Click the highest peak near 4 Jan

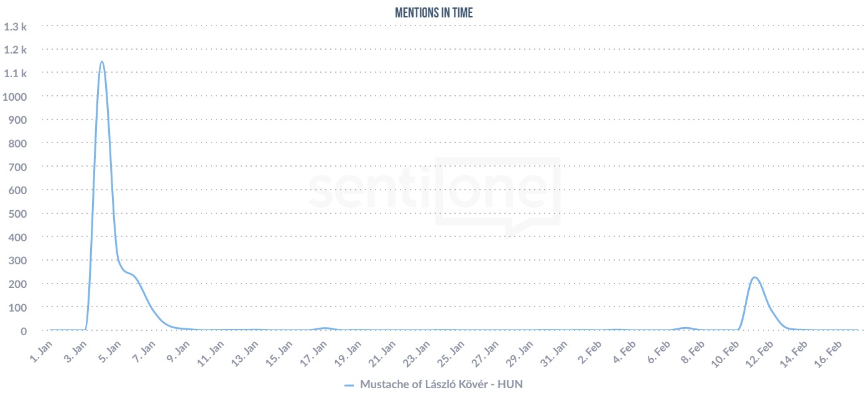[x=101, y=62]
